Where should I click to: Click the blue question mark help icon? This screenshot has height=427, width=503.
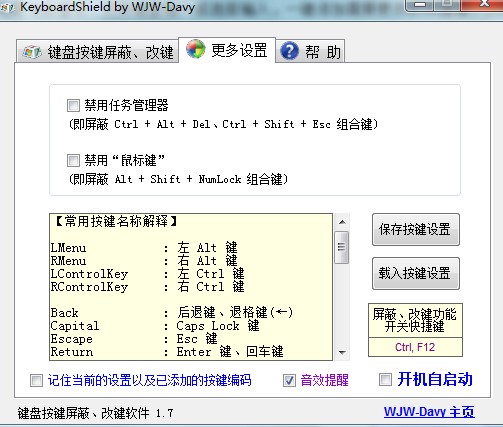click(x=289, y=51)
